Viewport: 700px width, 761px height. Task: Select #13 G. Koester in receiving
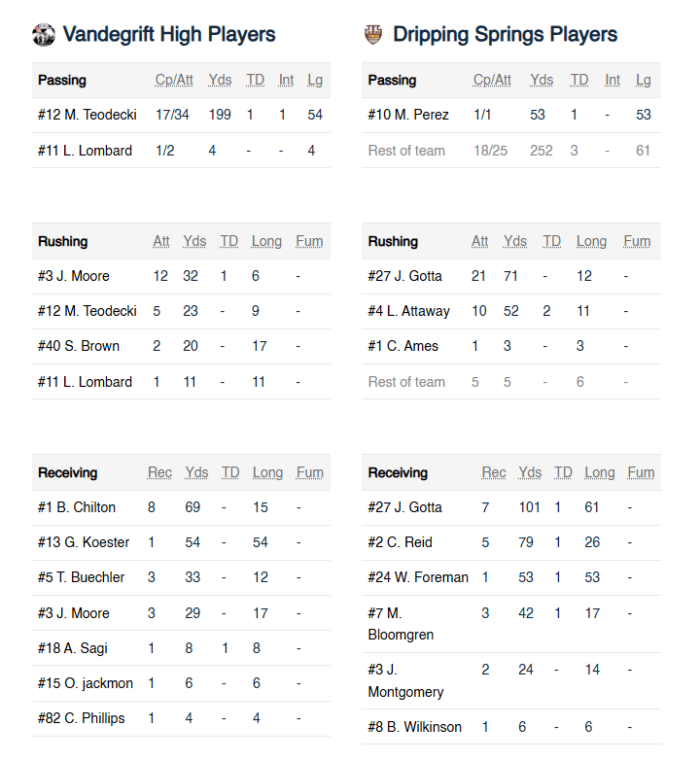pos(84,542)
